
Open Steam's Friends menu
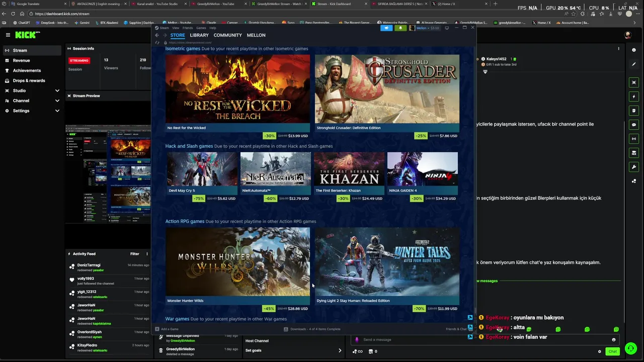click(x=188, y=28)
